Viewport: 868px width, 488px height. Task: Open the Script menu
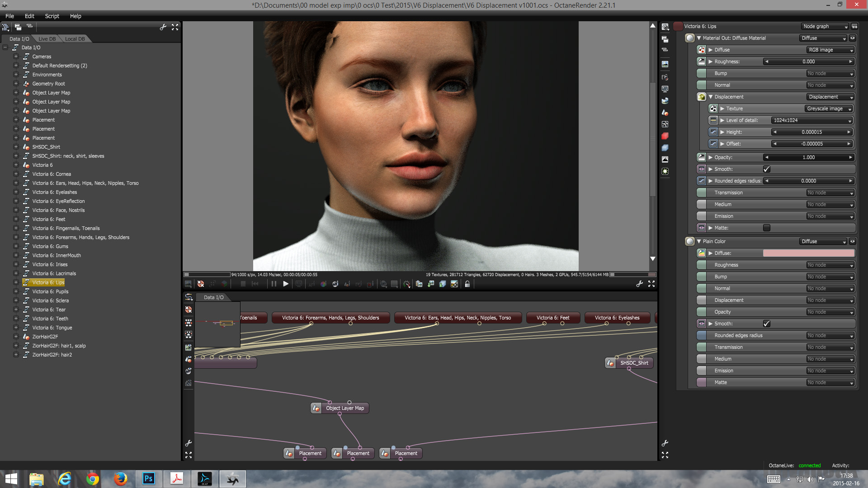click(x=52, y=16)
